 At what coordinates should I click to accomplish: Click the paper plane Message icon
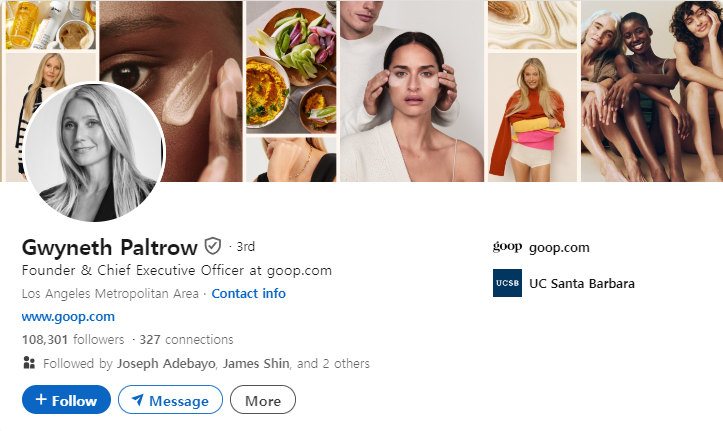tap(137, 400)
